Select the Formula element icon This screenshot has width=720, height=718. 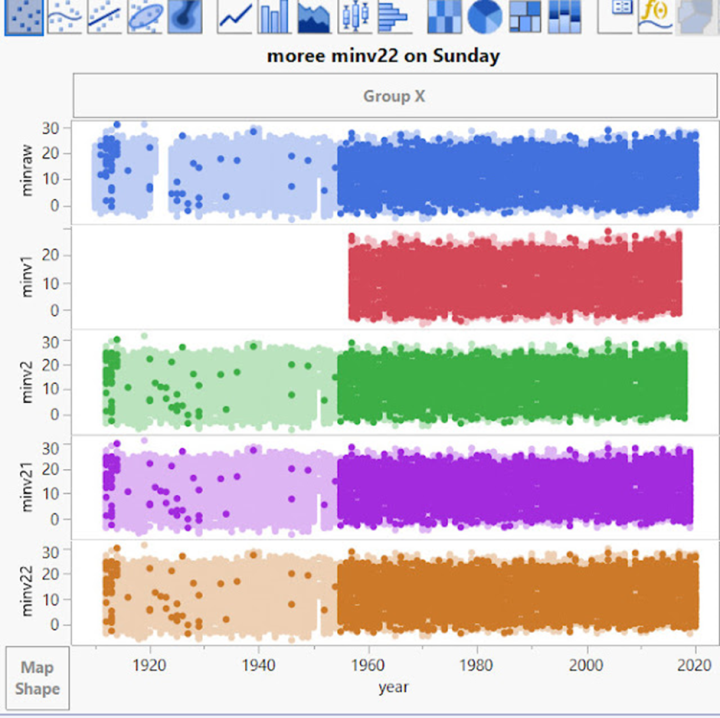(x=655, y=15)
